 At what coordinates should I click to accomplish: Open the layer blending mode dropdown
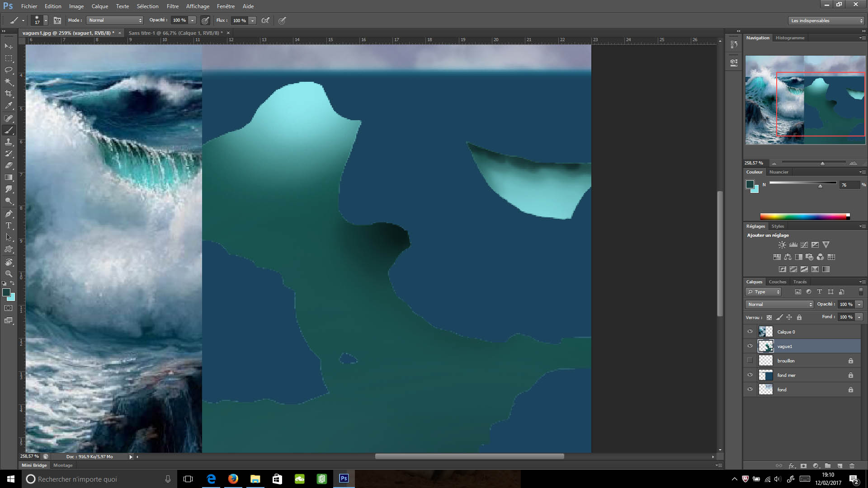coord(779,305)
